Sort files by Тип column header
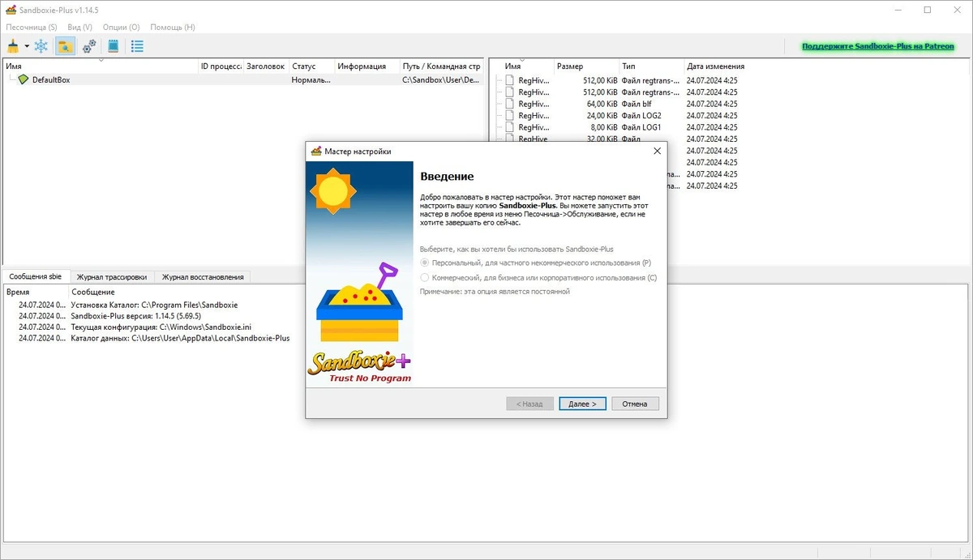Viewport: 973px width, 560px height. click(x=651, y=66)
